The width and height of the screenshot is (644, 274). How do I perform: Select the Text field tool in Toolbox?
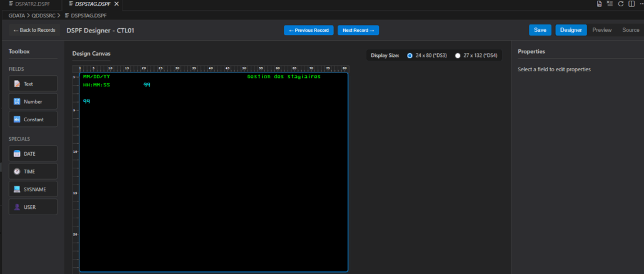(x=33, y=84)
